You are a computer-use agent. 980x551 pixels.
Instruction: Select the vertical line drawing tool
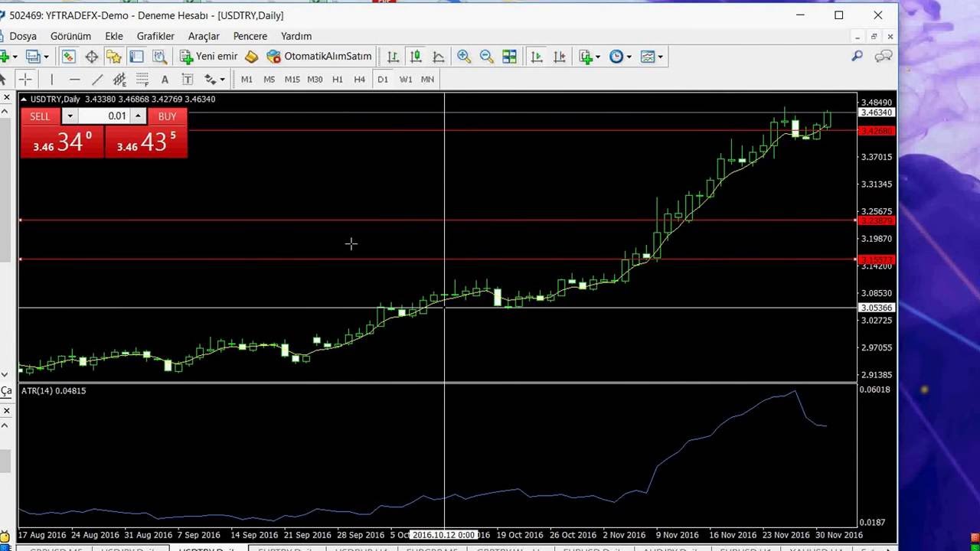51,80
